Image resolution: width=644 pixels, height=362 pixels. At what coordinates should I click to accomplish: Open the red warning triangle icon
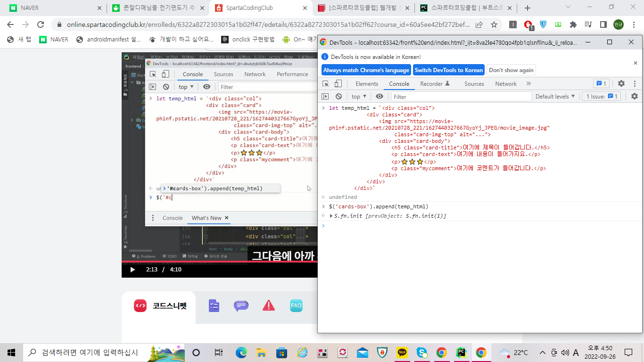[269, 306]
